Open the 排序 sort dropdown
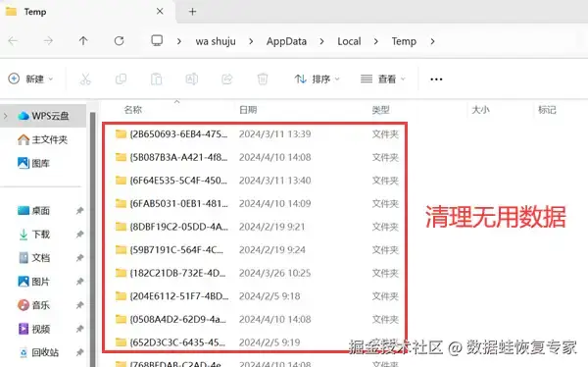 click(317, 79)
